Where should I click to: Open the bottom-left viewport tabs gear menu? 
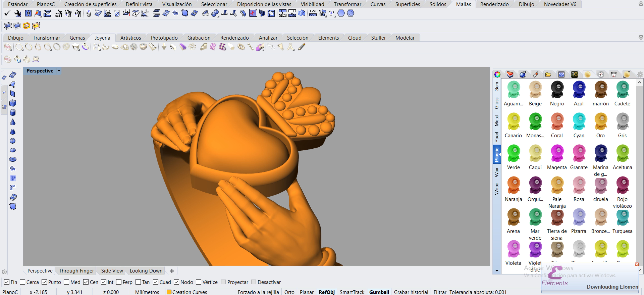(4, 272)
